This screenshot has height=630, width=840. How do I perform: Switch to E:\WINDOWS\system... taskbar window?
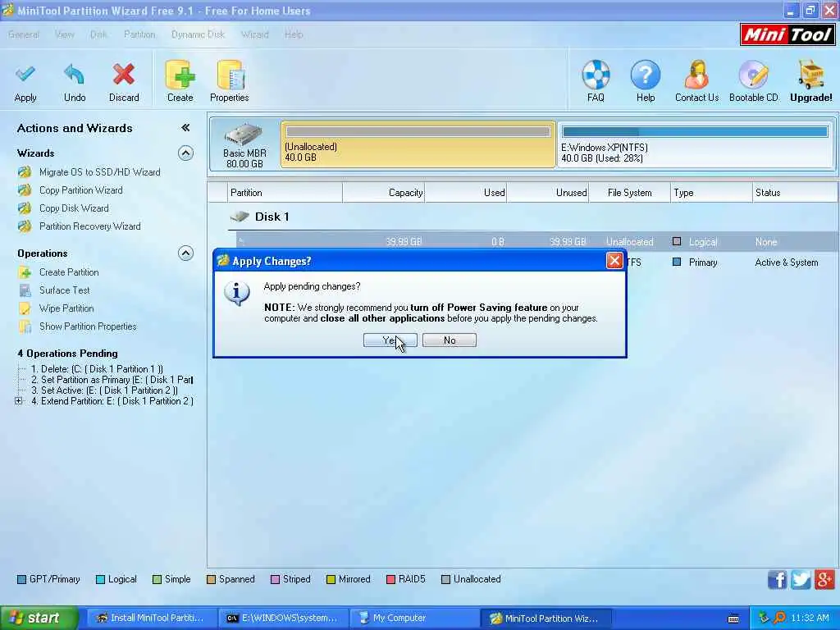[x=282, y=619]
